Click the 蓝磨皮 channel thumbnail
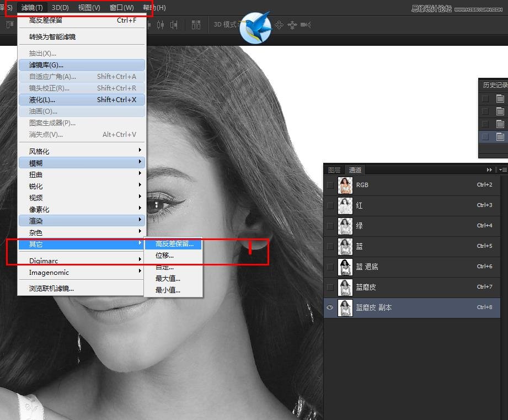Screen dimensions: 508x420 (x=345, y=288)
